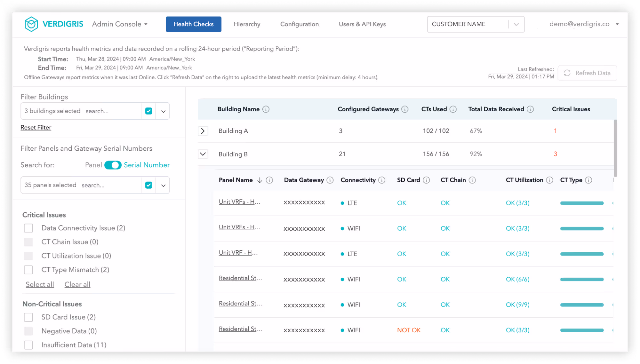Check the CT Type Mismatch checkbox
The image size is (640, 364).
(28, 270)
